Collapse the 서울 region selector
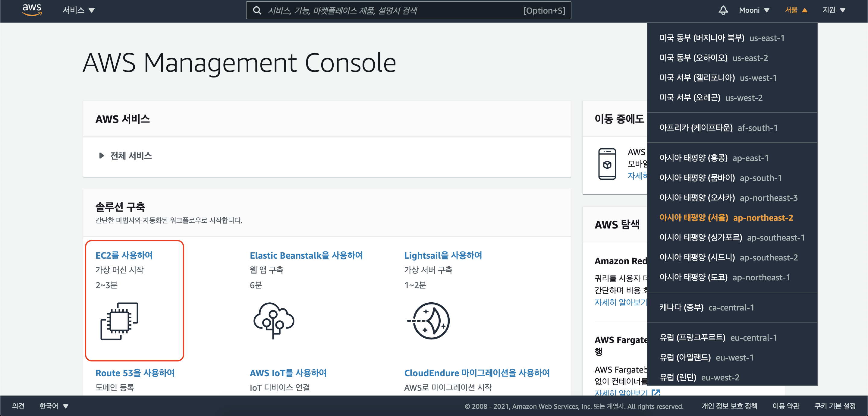 pos(796,10)
